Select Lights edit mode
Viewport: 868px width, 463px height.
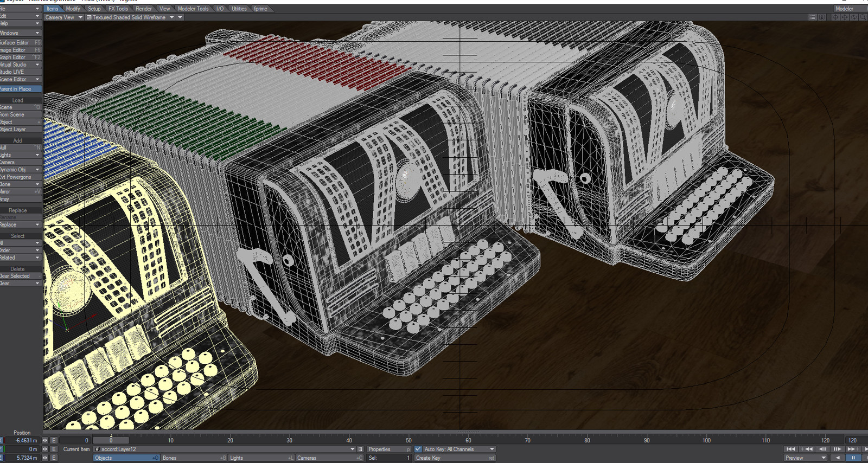click(261, 458)
